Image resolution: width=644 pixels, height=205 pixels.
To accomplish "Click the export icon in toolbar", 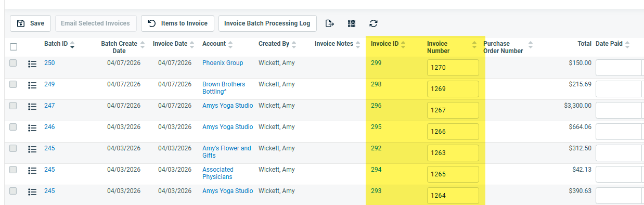I will coord(329,23).
